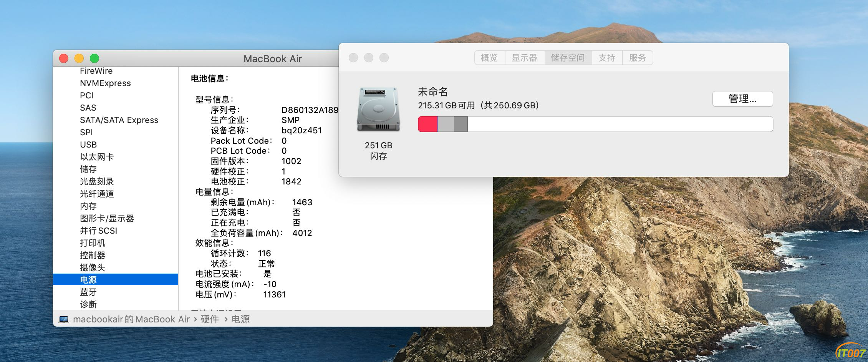868x362 pixels.
Task: Select the 储存空间 tab
Action: (568, 58)
